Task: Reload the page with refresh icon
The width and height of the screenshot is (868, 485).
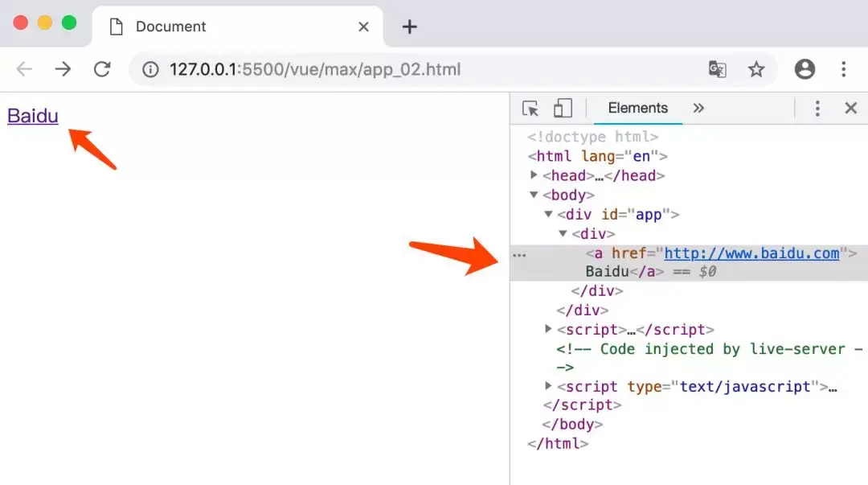Action: tap(102, 69)
